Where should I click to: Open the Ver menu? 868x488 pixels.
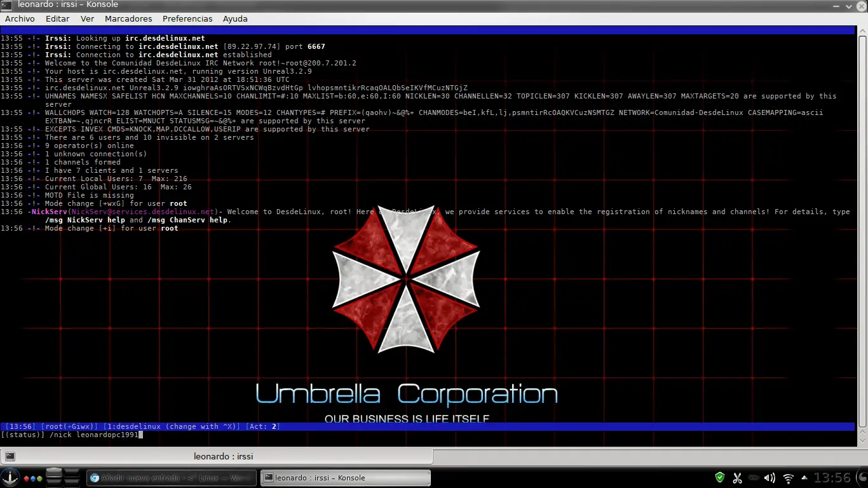click(x=87, y=19)
